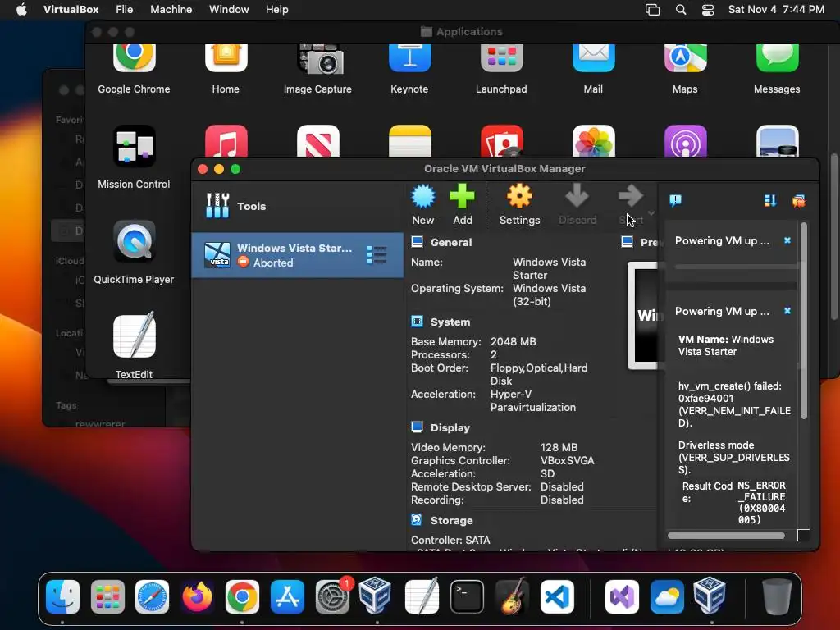This screenshot has height=630, width=840.
Task: Click the clear all notifications icon
Action: [x=798, y=201]
